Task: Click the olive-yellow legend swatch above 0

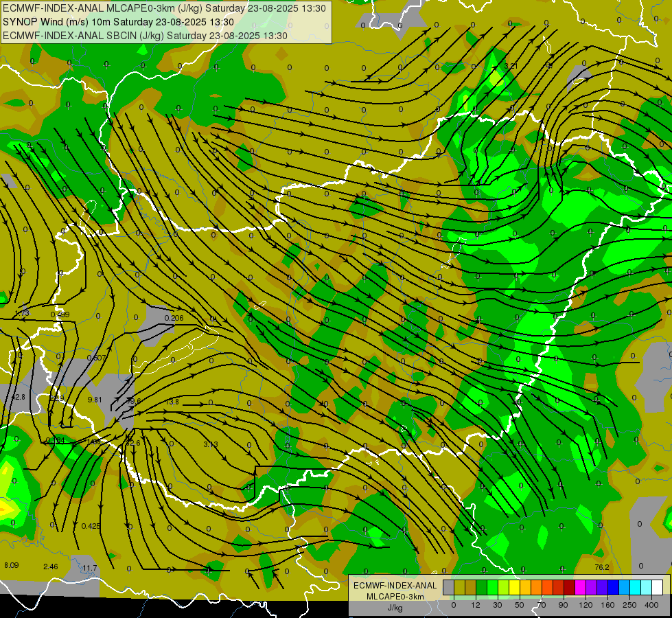Action: click(x=459, y=587)
